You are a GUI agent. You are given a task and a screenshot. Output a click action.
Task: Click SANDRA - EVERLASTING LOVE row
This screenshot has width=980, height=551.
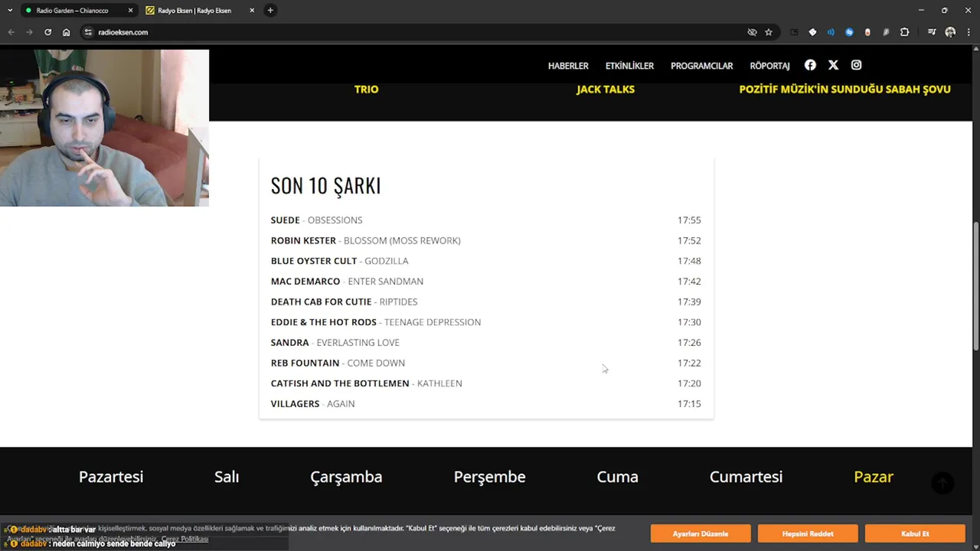(x=486, y=342)
